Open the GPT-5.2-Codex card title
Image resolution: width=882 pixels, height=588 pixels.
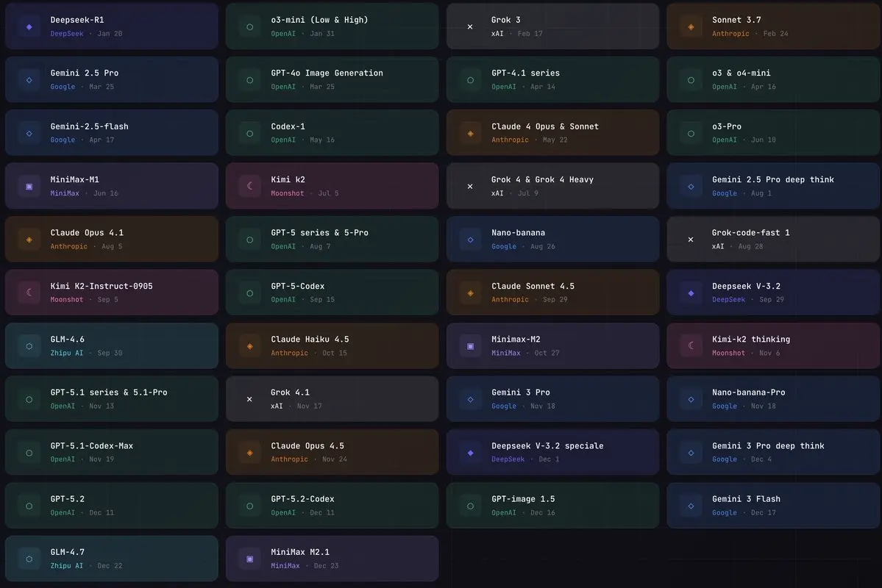pyautogui.click(x=302, y=499)
